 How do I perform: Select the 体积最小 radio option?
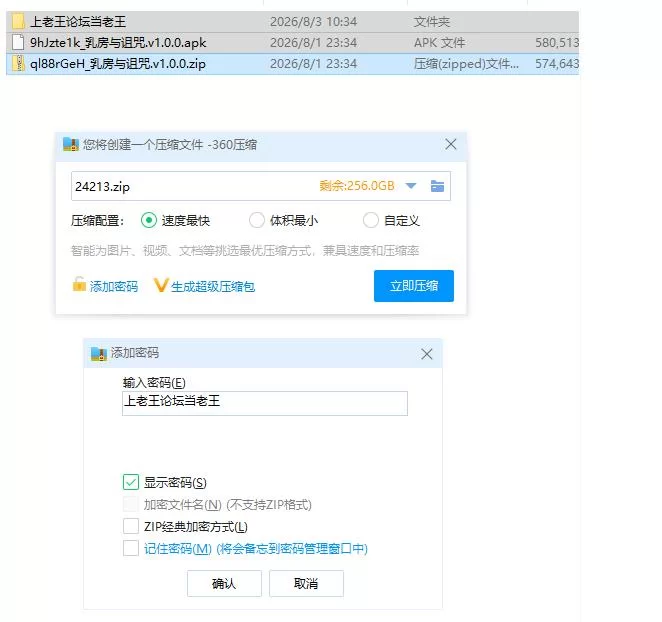pos(257,220)
